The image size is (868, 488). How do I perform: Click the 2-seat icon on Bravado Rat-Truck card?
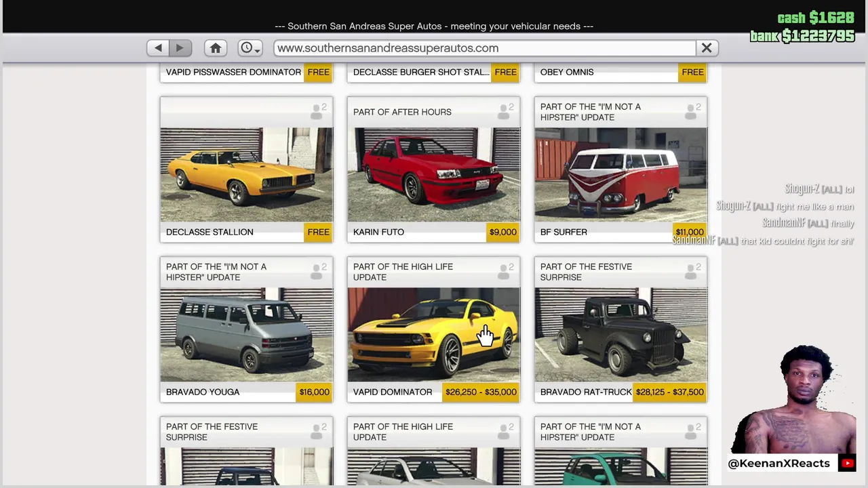[692, 272]
